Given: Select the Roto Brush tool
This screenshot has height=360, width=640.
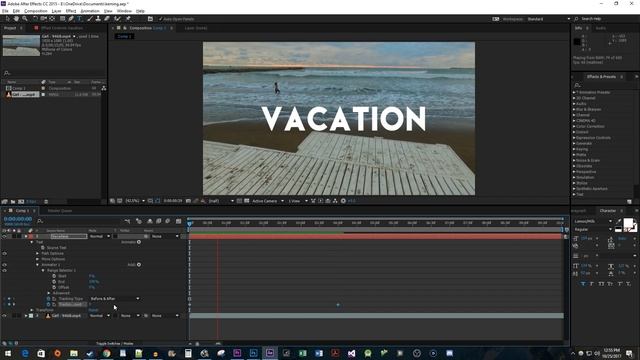Looking at the screenshot, I should click(x=118, y=19).
